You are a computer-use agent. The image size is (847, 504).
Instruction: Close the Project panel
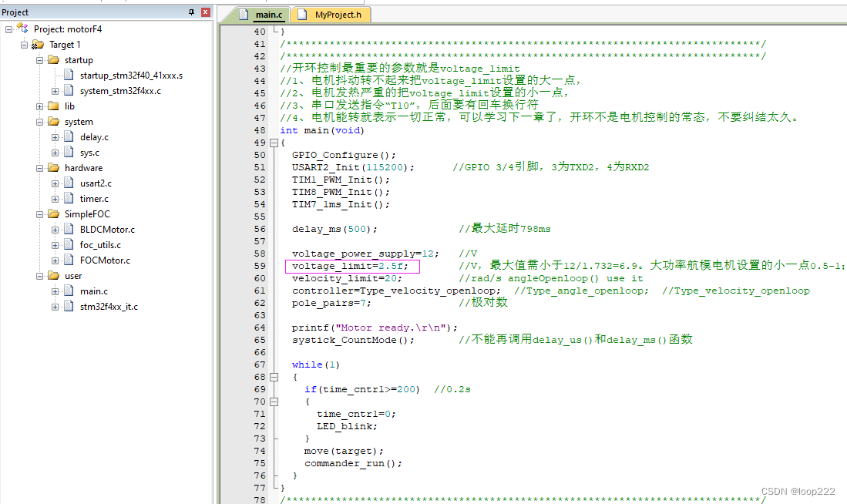205,12
